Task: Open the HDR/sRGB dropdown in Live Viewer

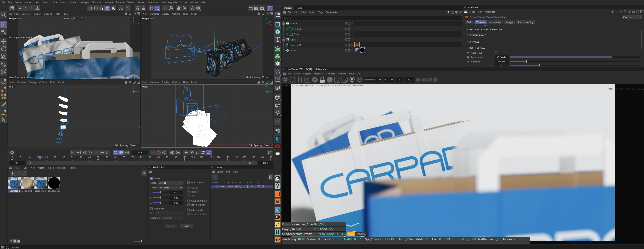Action: [373, 80]
